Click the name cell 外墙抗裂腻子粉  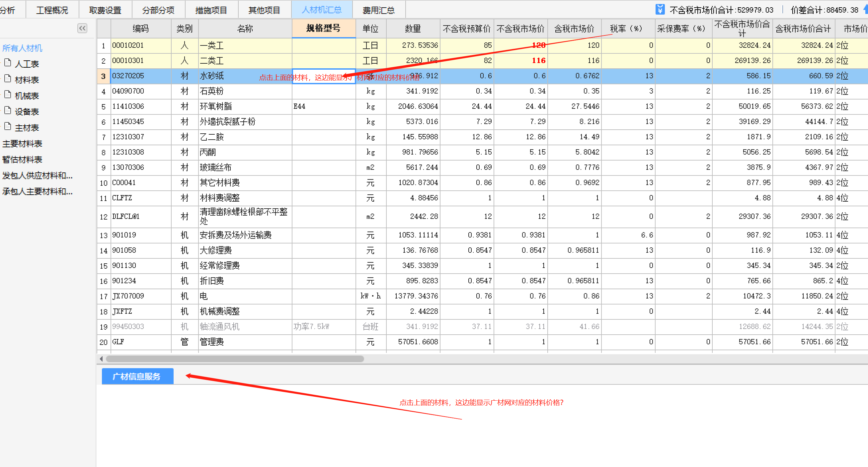click(x=245, y=121)
